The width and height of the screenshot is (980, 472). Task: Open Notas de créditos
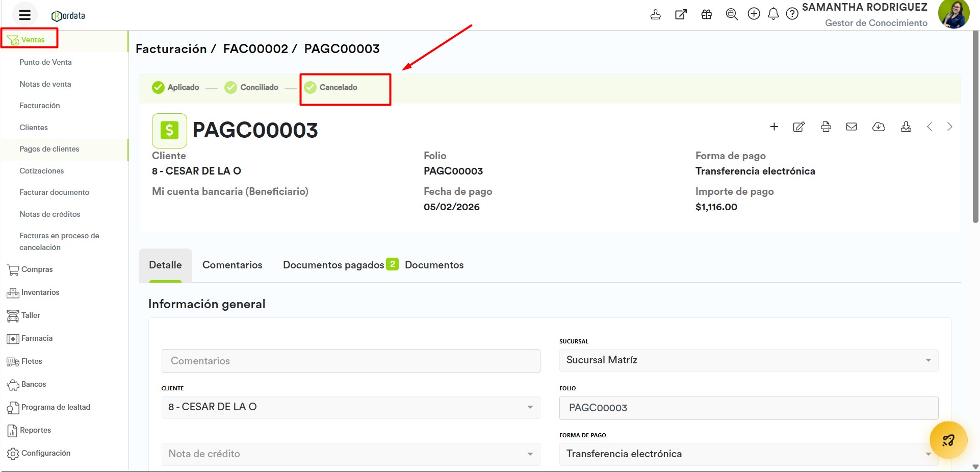[50, 214]
